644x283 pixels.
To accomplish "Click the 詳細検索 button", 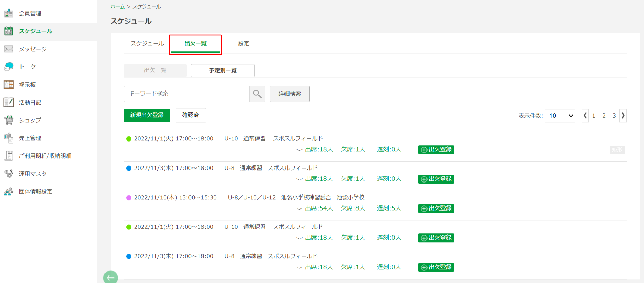I will (290, 94).
